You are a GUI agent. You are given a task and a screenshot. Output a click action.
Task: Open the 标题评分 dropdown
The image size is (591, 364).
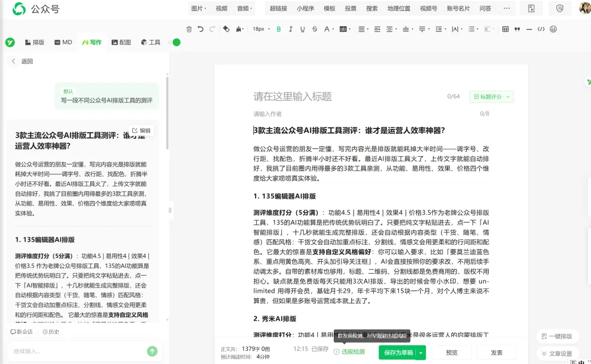[491, 97]
